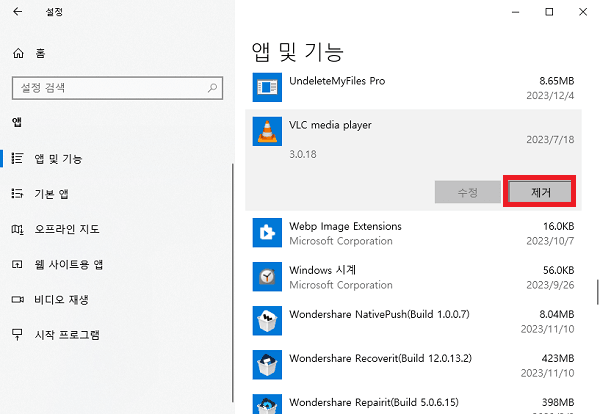Close the Settings window

(583, 12)
